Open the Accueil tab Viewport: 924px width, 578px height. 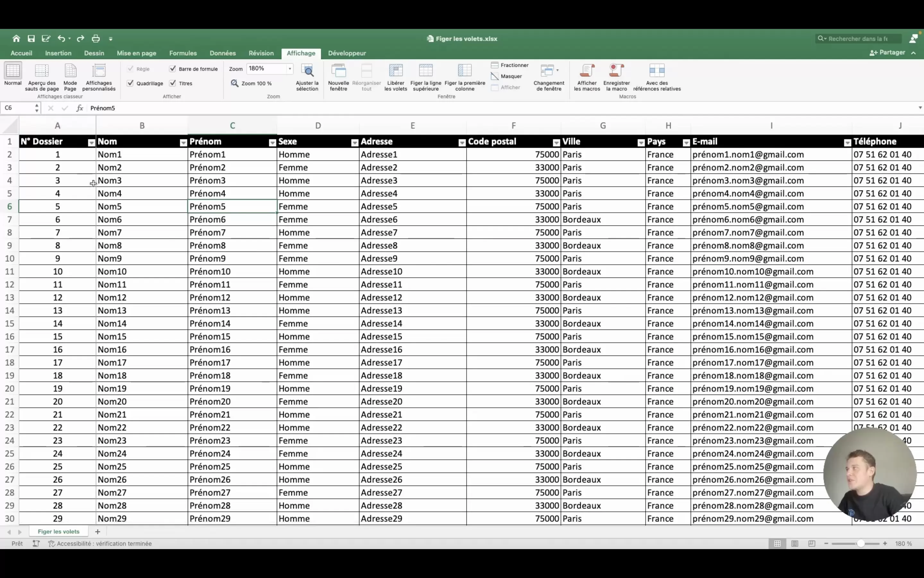coord(21,53)
